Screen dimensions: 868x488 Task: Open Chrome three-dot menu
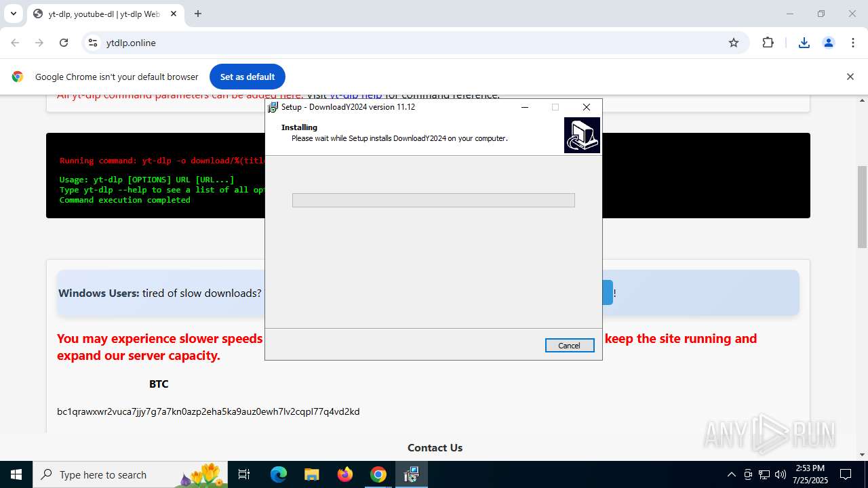[x=853, y=43]
